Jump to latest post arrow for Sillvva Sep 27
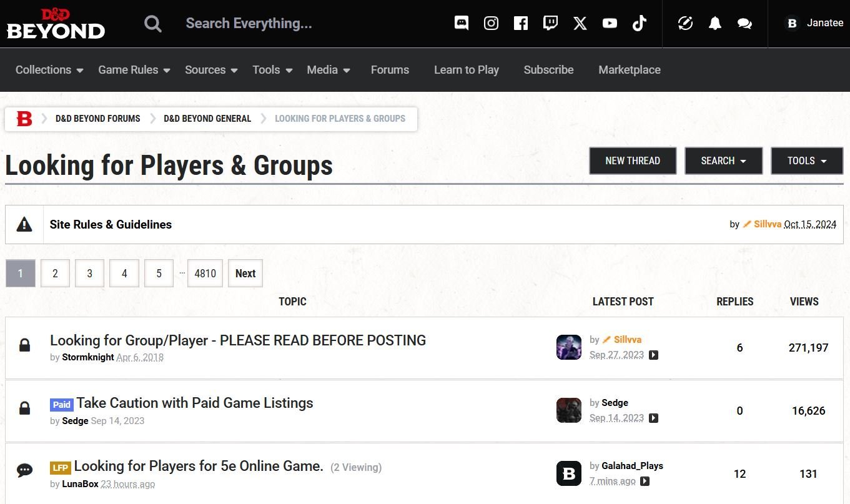 653,355
